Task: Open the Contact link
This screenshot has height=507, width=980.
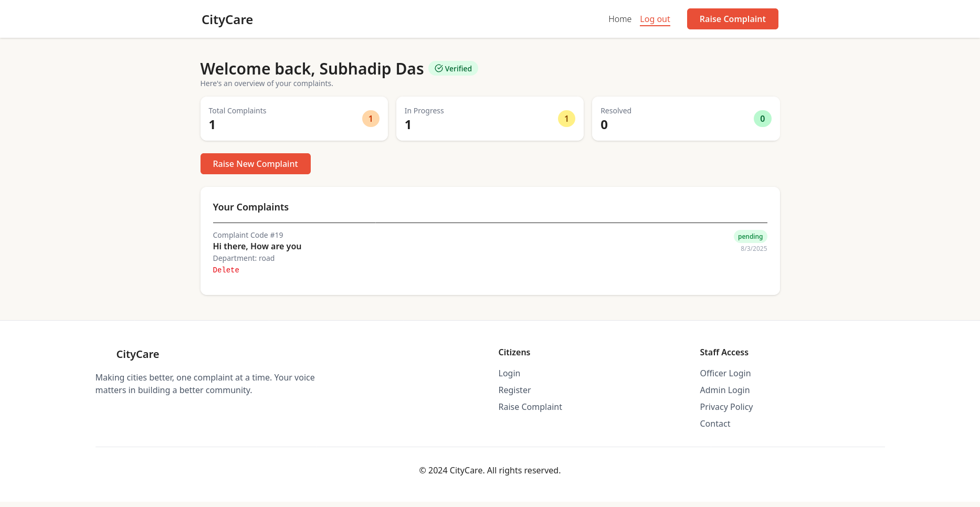Action: coord(715,424)
